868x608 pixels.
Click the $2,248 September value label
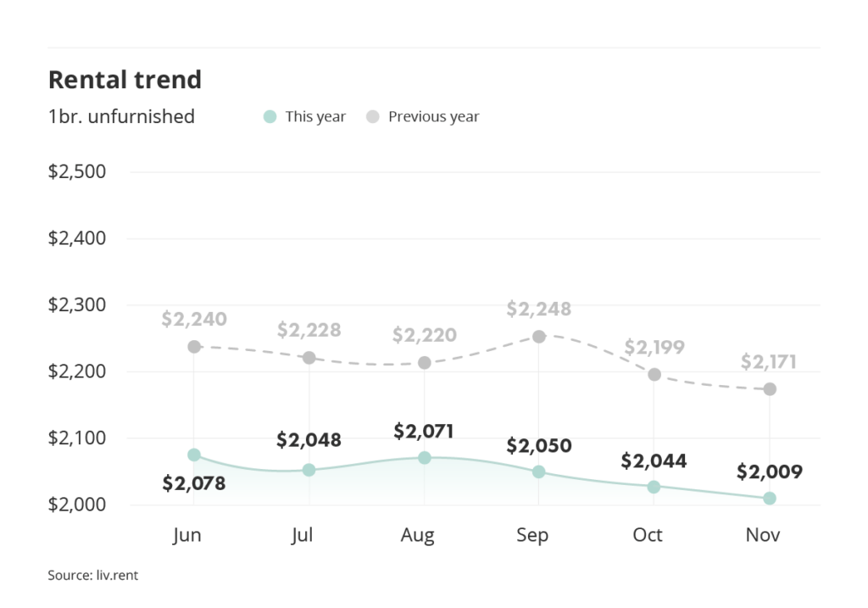tap(539, 310)
